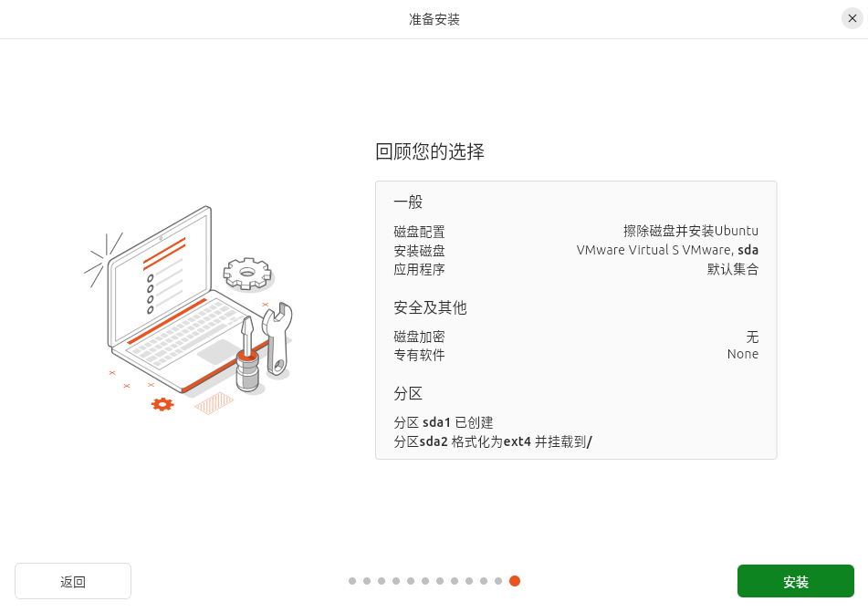Click the 回顾您的选择 heading
This screenshot has width=868, height=612.
coord(430,151)
